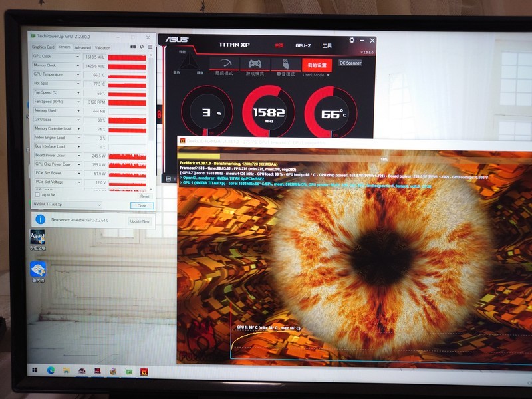Click the GPU-Z window title icon

point(33,36)
